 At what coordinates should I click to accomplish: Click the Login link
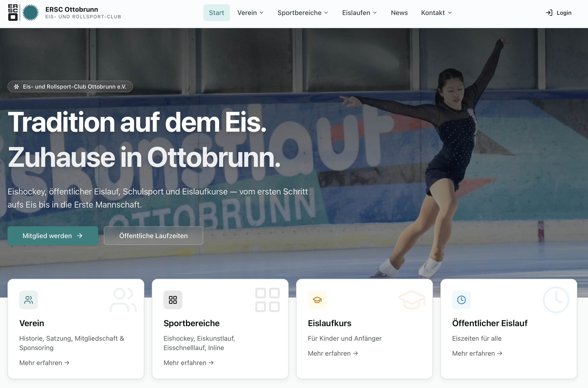tap(558, 13)
